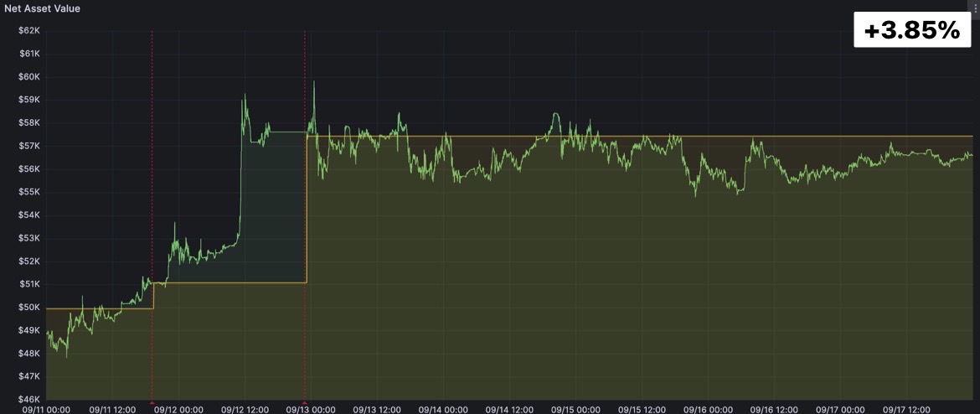Click the 09/11 00:00 time label

click(47, 410)
